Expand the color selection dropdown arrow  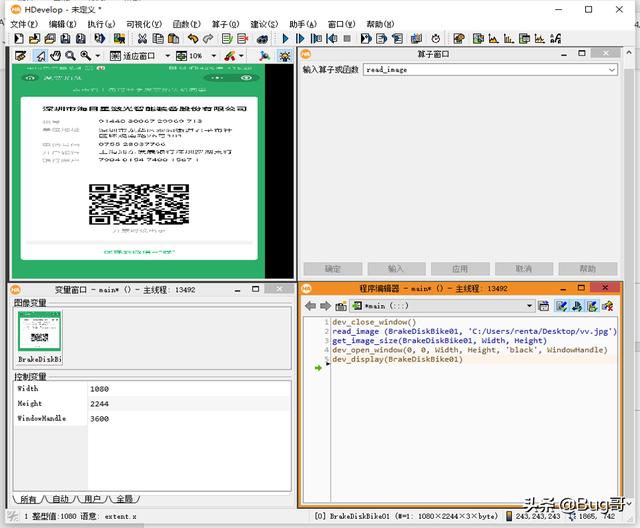tap(241, 55)
